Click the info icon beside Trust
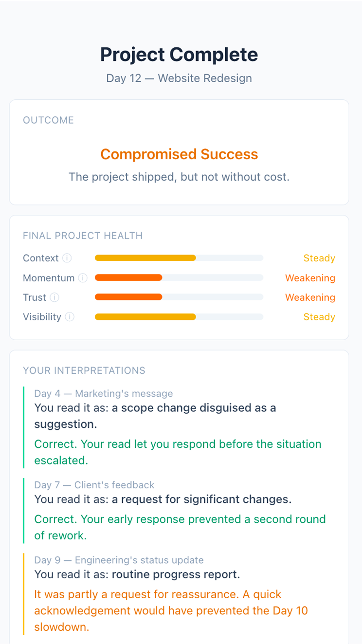The image size is (362, 644). point(55,297)
